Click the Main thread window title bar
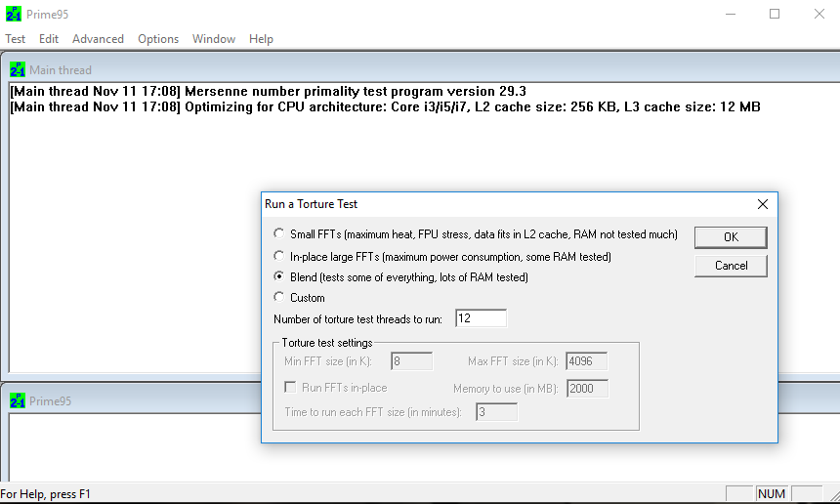 (x=423, y=69)
